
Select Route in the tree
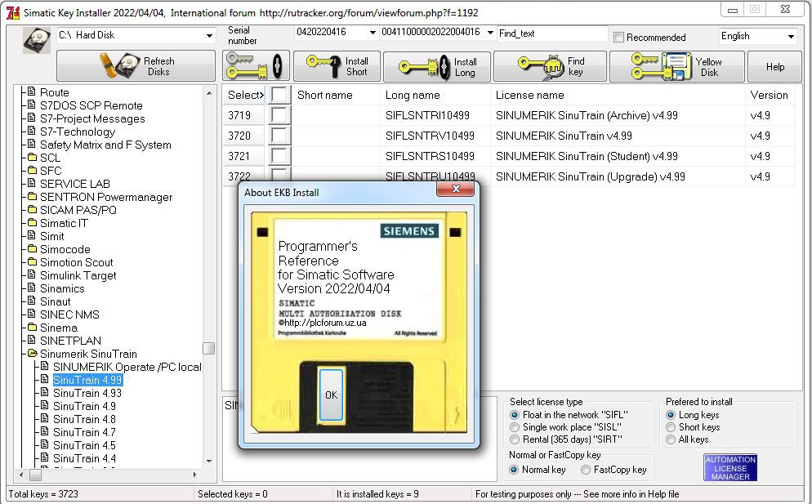(55, 93)
